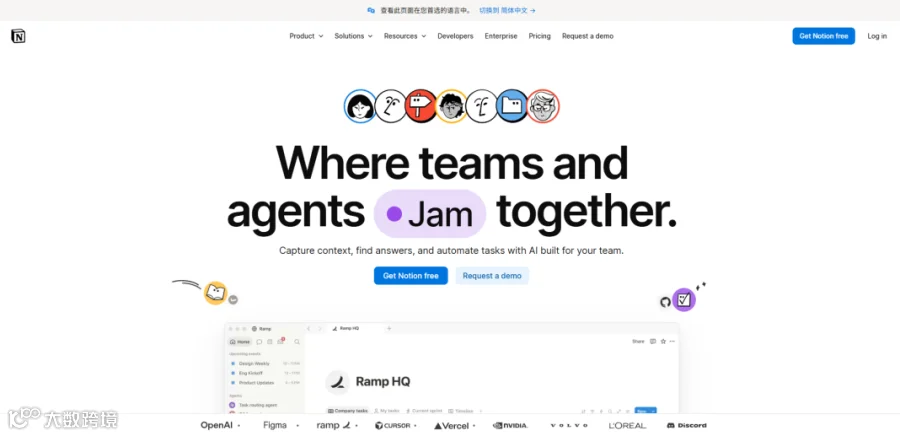Click the L'Oréal logo
This screenshot has height=436, width=900.
pos(627,426)
